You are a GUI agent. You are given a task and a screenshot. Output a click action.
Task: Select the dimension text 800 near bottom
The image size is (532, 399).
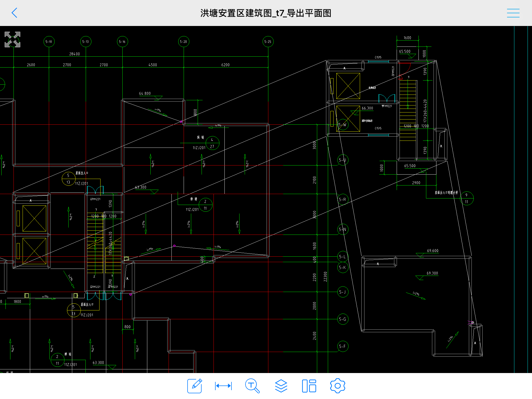tap(128, 327)
